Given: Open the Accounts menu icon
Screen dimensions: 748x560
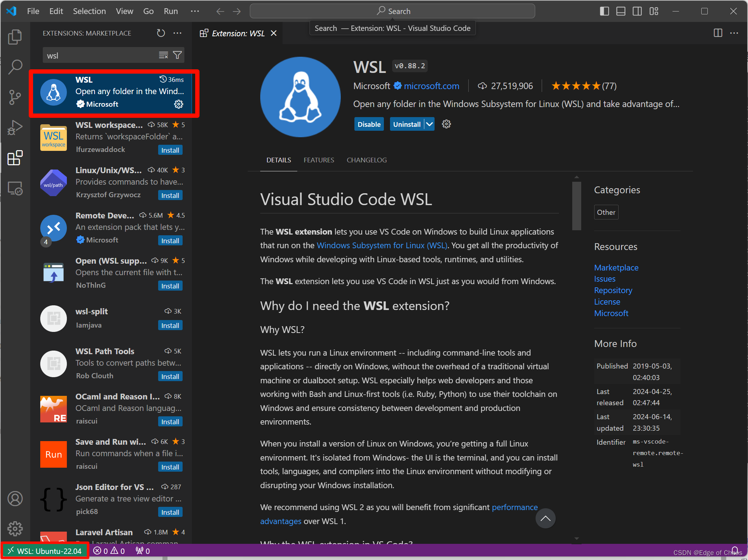Looking at the screenshot, I should (x=15, y=499).
